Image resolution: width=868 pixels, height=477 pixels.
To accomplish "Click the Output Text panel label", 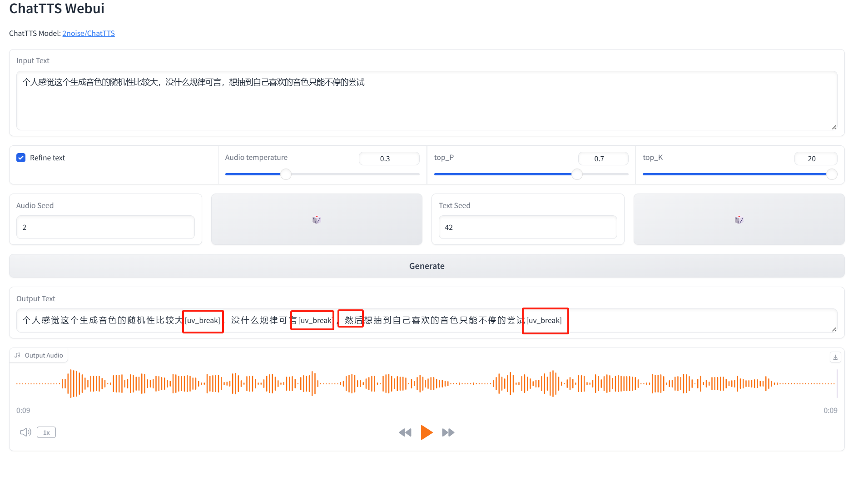I will (x=35, y=298).
